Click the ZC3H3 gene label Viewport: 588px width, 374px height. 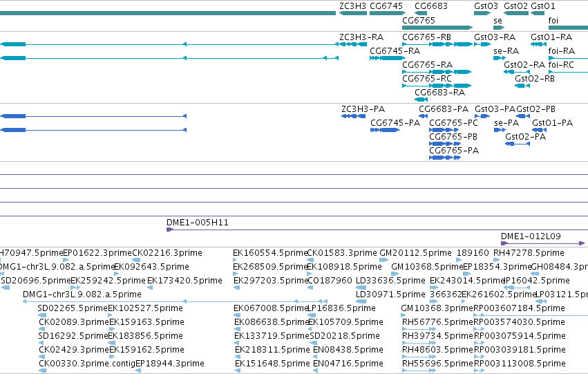tap(352, 6)
